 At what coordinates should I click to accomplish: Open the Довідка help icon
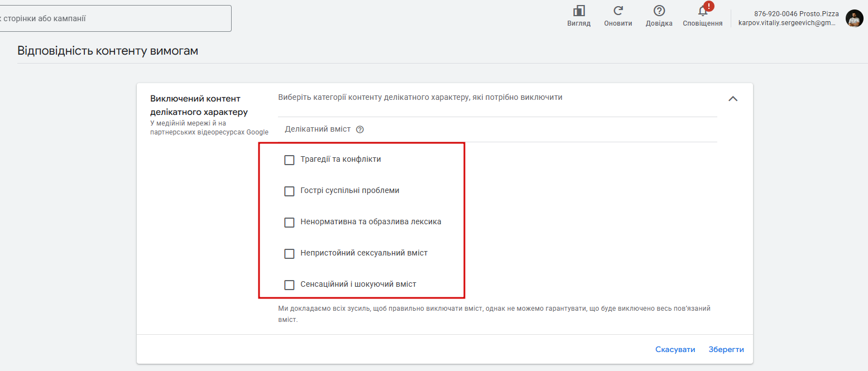coord(659,11)
